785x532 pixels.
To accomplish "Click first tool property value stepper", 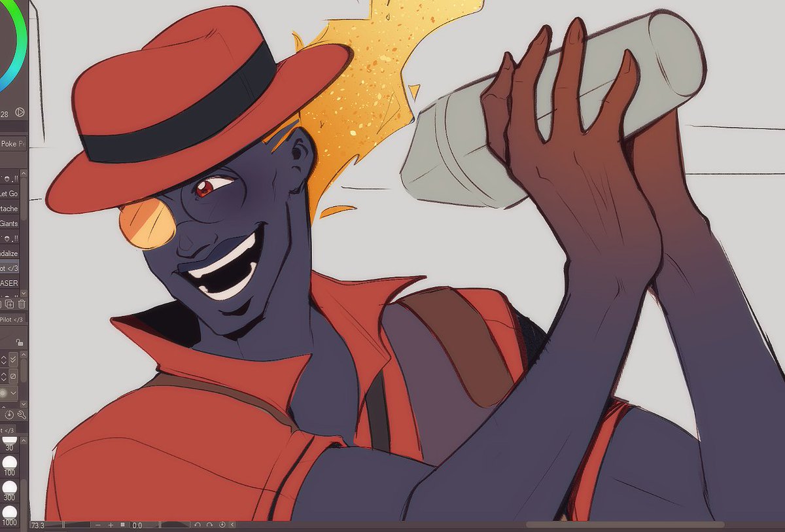I will tap(4, 359).
